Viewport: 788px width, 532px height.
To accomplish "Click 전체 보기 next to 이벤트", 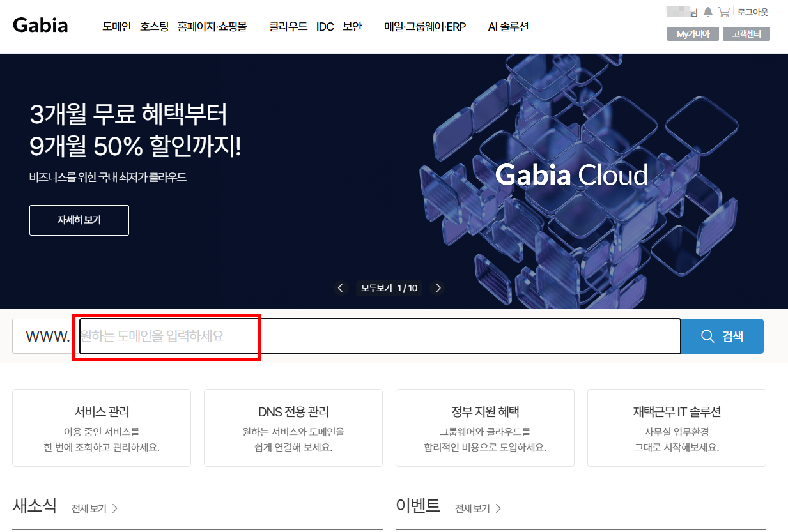I will click(x=478, y=508).
